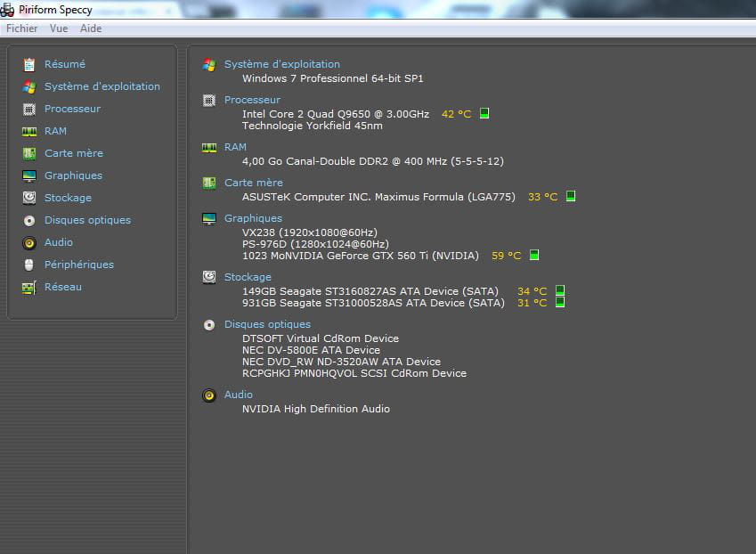Image resolution: width=756 pixels, height=554 pixels.
Task: Click the Réseau network icon in sidebar
Action: click(29, 287)
